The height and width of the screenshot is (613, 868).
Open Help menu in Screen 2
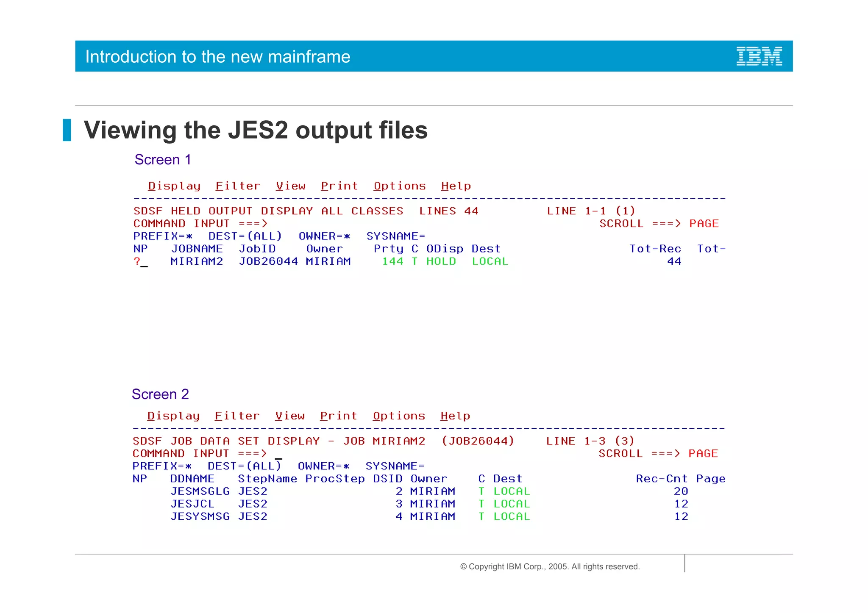[x=455, y=416]
